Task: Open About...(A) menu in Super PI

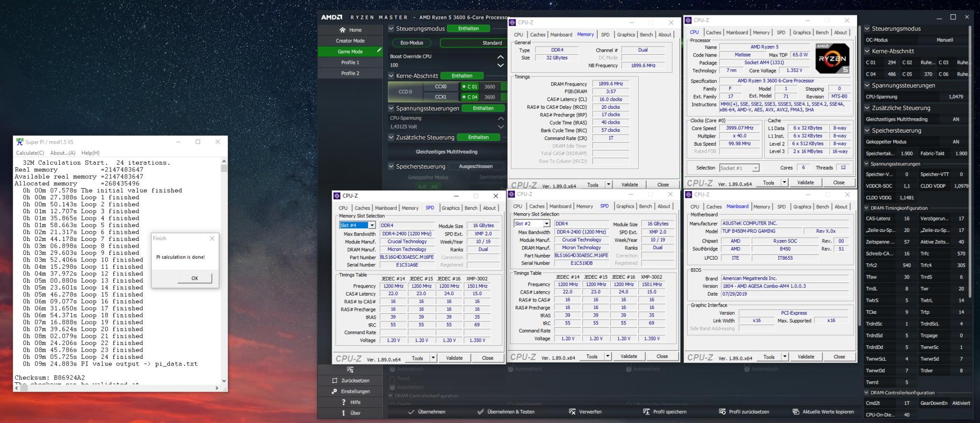Action: click(63, 153)
